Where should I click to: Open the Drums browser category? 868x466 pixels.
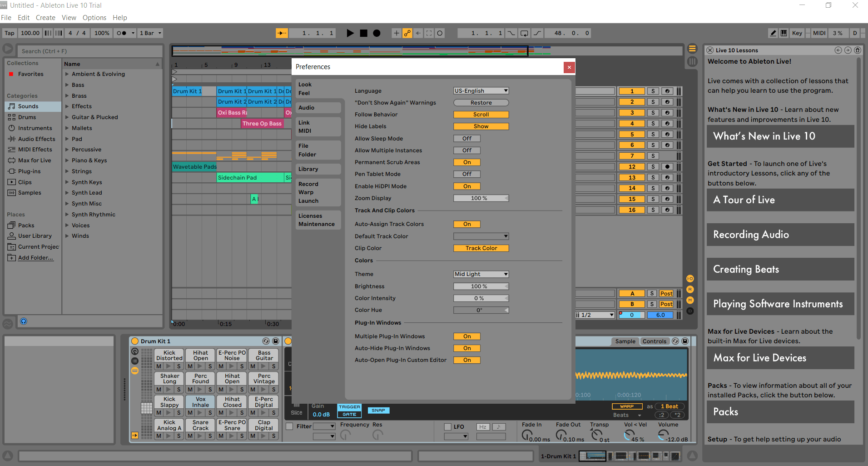coord(26,117)
